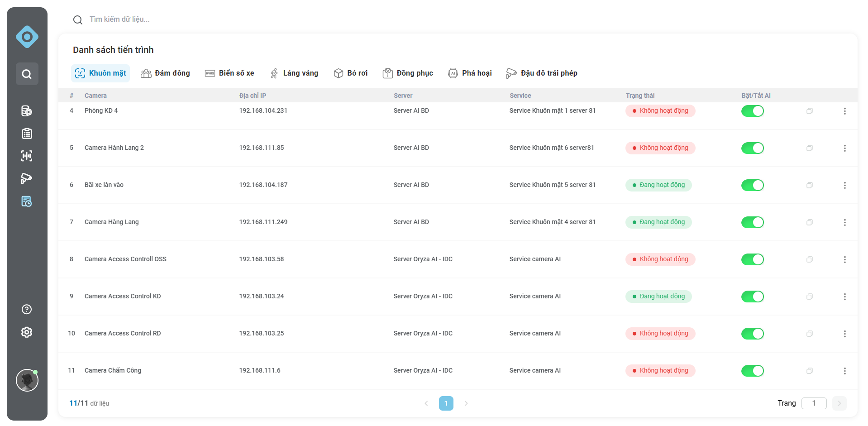Screen dimensions: 868x426
Task: Click IP address 192.168.111.249
Action: (263, 222)
